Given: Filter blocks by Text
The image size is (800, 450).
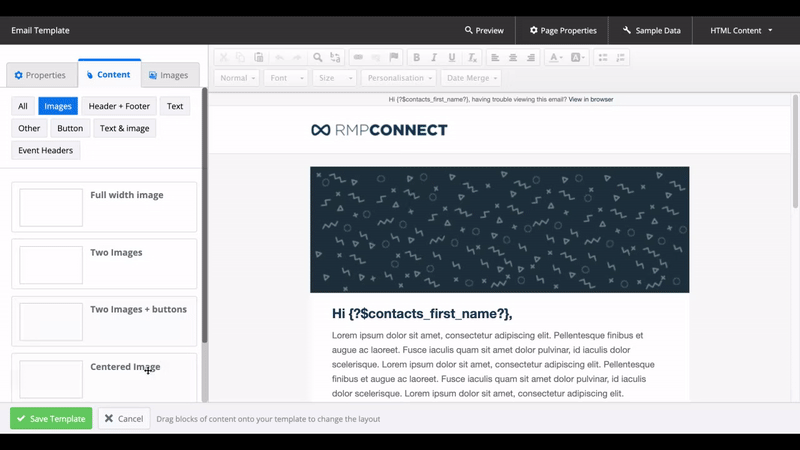Looking at the screenshot, I should coord(175,106).
